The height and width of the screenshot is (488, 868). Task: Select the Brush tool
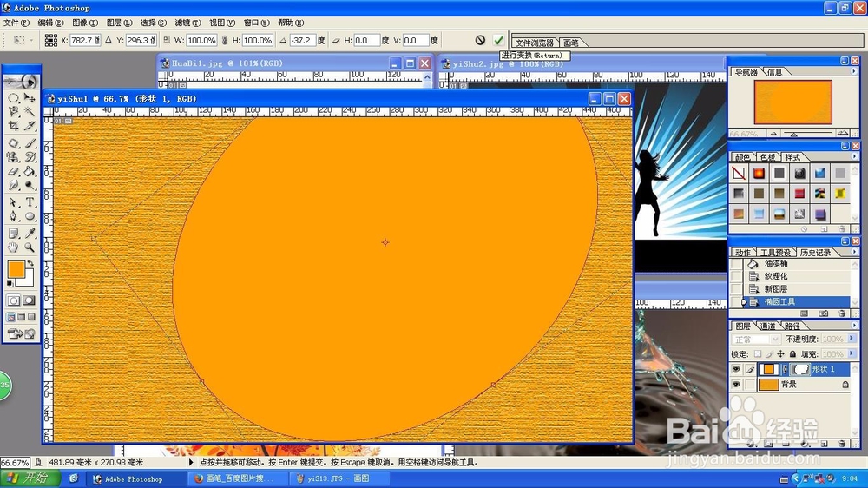[30, 143]
